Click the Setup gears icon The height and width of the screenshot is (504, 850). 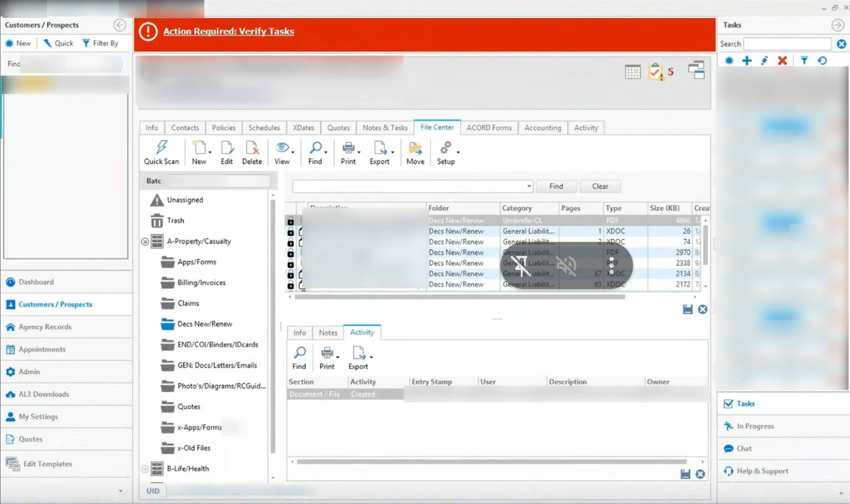point(445,148)
